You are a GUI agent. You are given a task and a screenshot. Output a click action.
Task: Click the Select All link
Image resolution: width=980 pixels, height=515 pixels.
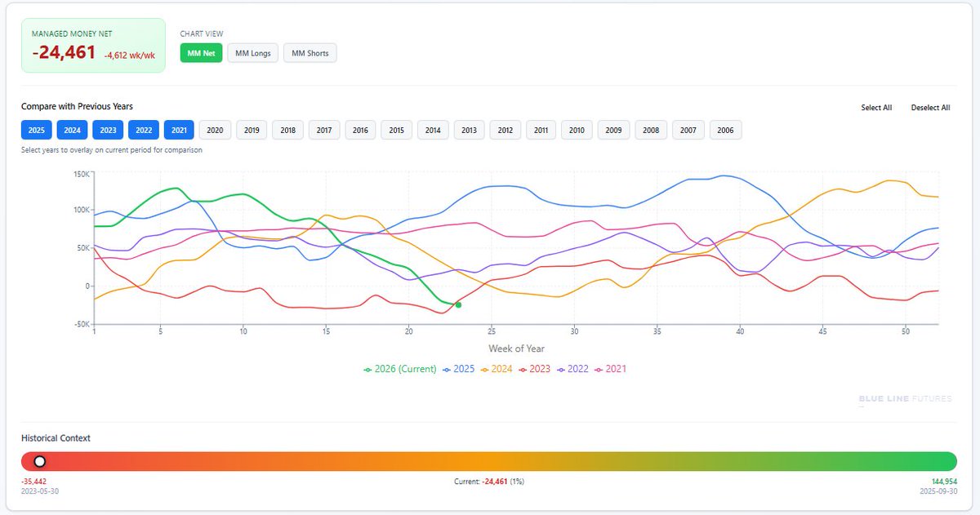point(876,108)
